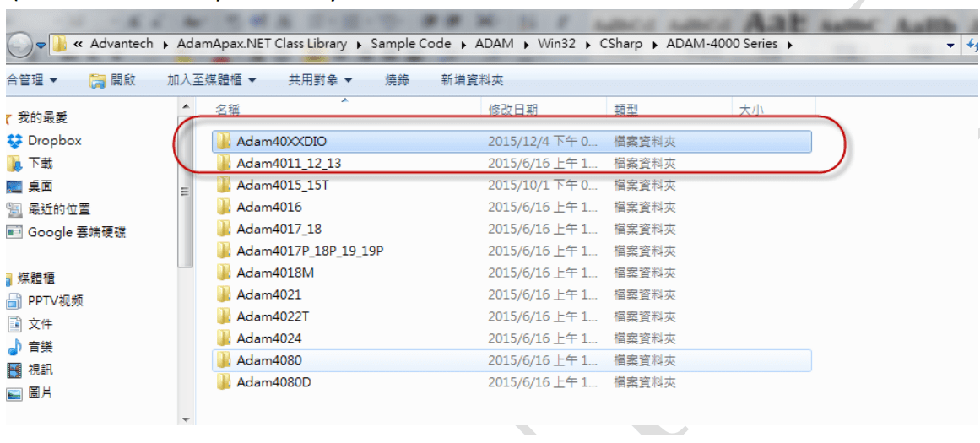Expand the chevron after ADAM-4000 Series
The width and height of the screenshot is (980, 443).
click(790, 45)
